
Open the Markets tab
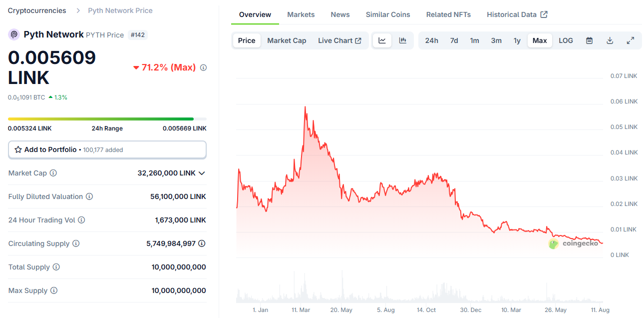[301, 14]
